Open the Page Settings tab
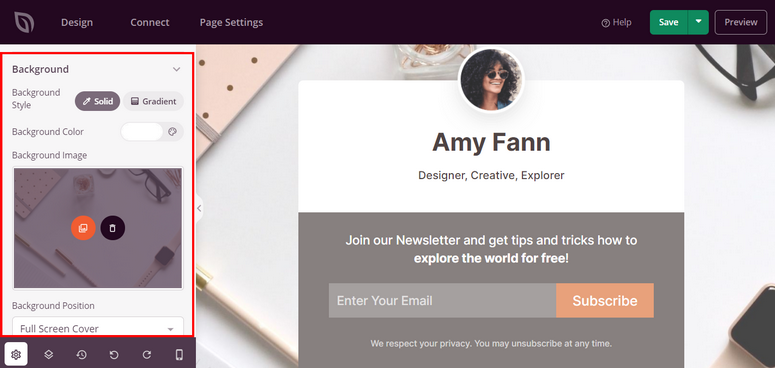Viewport: 775px width, 368px height. pyautogui.click(x=231, y=22)
